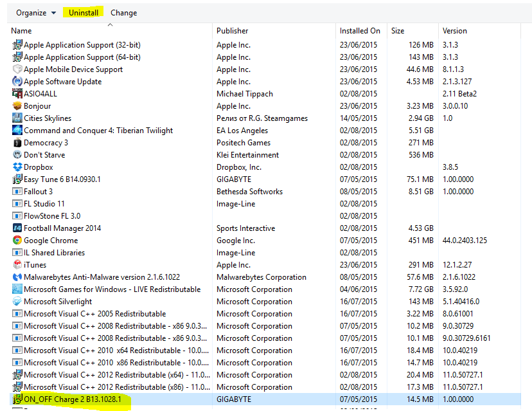This screenshot has width=532, height=411.
Task: Click the IL Shared Libraries icon
Action: pyautogui.click(x=17, y=253)
